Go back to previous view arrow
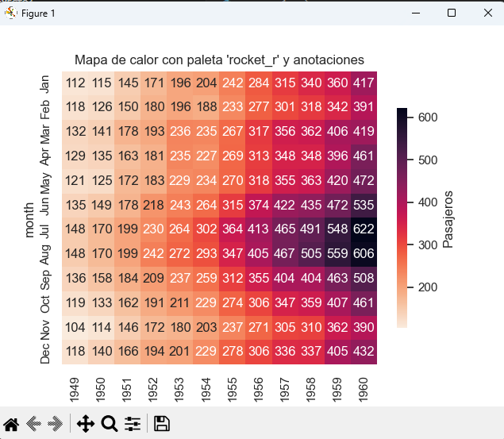The width and height of the screenshot is (504, 439). tap(34, 424)
